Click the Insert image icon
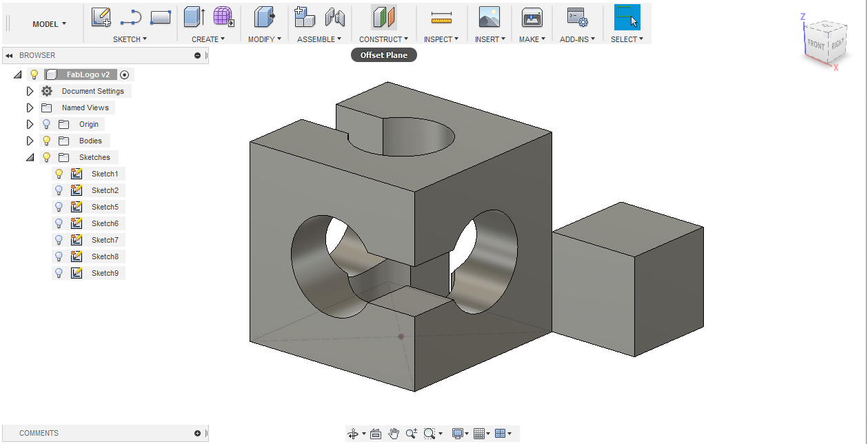Image resolution: width=868 pixels, height=444 pixels. [x=489, y=17]
